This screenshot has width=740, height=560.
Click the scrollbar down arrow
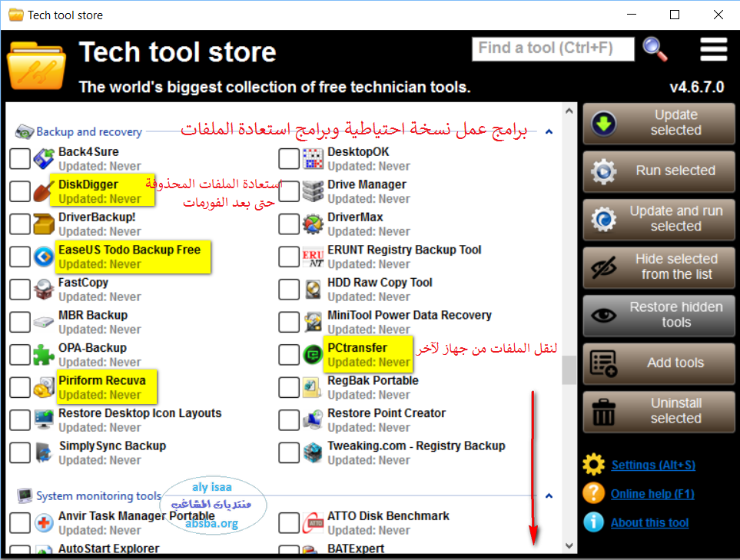569,545
